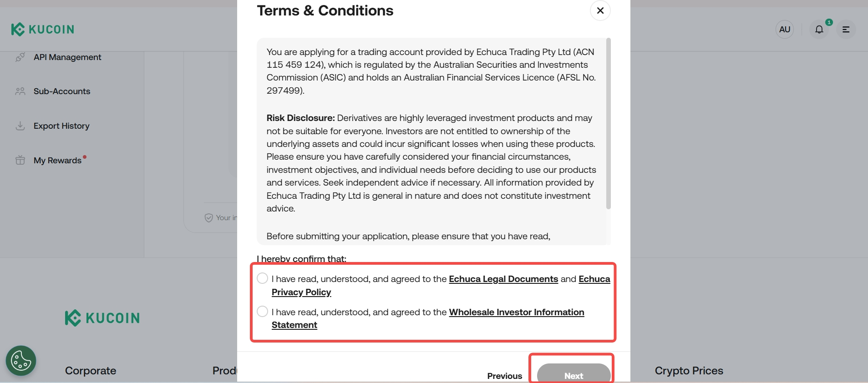
Task: Click the Export History download icon
Action: point(20,126)
